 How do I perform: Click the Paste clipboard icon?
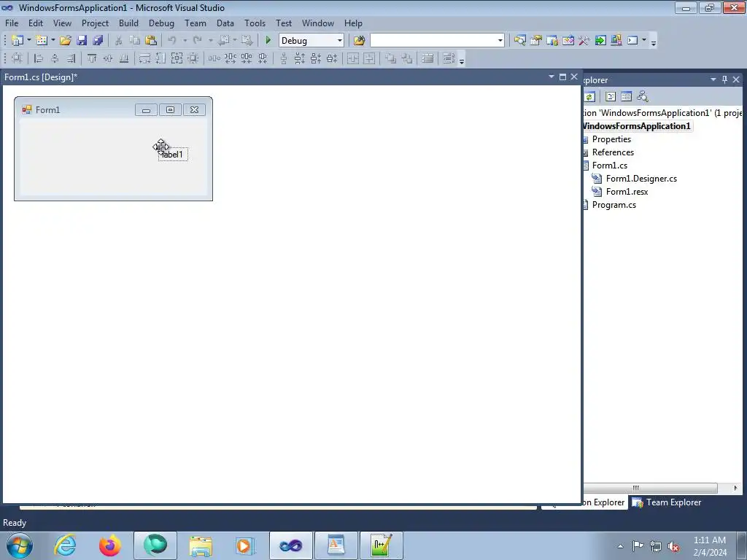(x=151, y=41)
